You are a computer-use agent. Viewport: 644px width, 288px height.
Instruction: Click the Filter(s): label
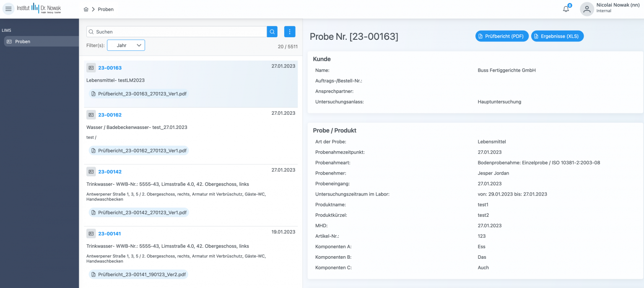95,45
